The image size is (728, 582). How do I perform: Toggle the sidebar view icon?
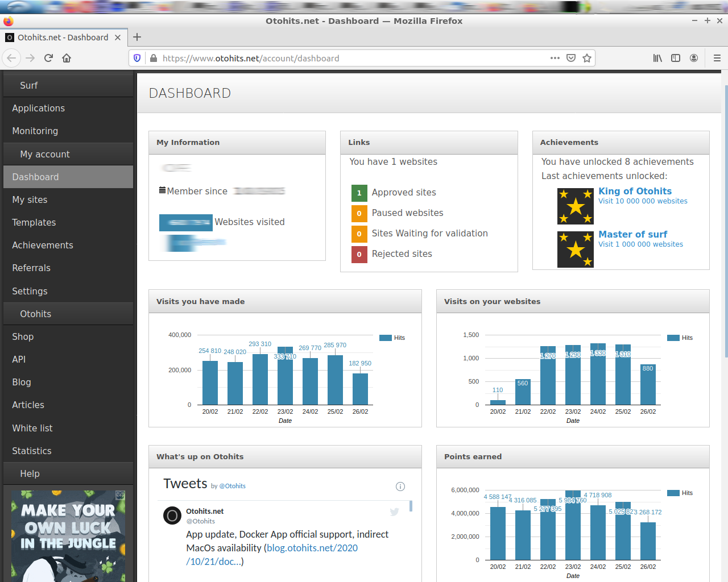pos(676,58)
